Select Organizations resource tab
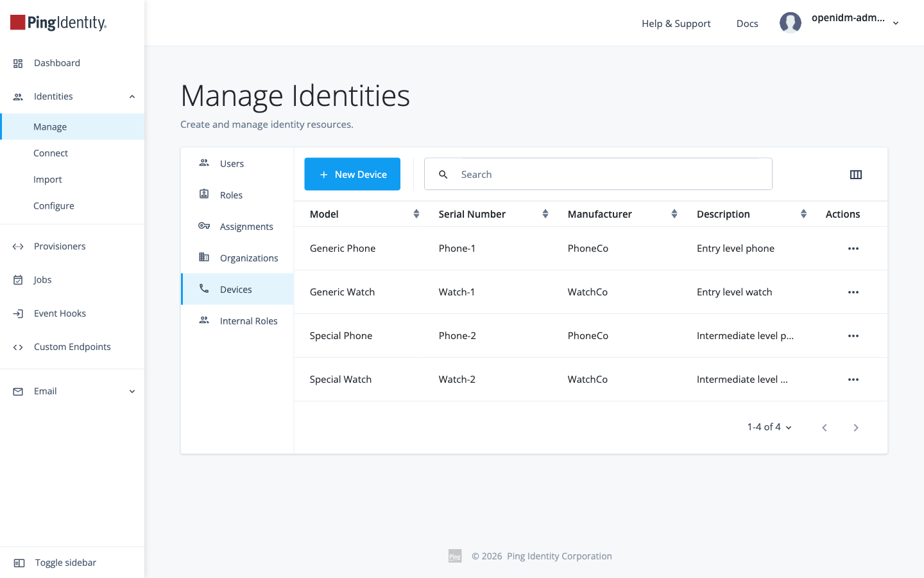924x578 pixels. point(237,258)
